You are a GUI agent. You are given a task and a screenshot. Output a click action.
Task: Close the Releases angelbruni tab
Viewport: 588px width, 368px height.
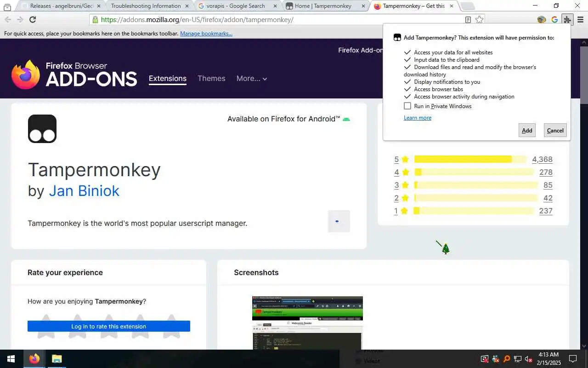(99, 6)
